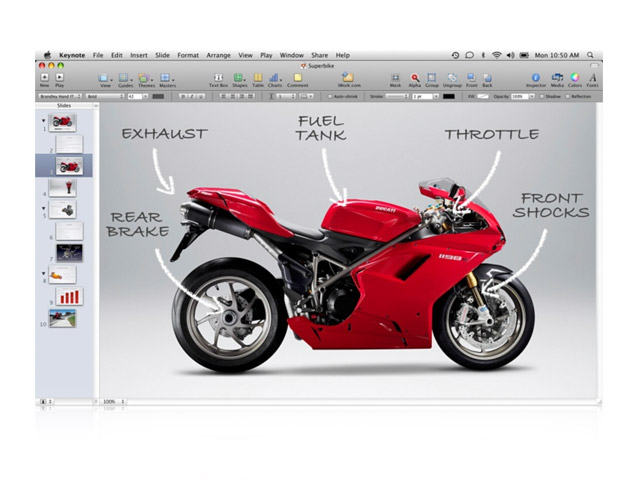Screen dimensions: 640x480
Task: Justify text in format bar
Action: pos(251,96)
